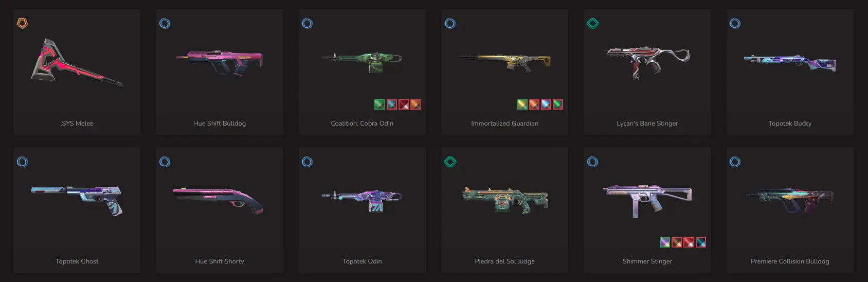Click the blue tier icon on Topotek Ghost card
868x282 pixels.
click(22, 162)
